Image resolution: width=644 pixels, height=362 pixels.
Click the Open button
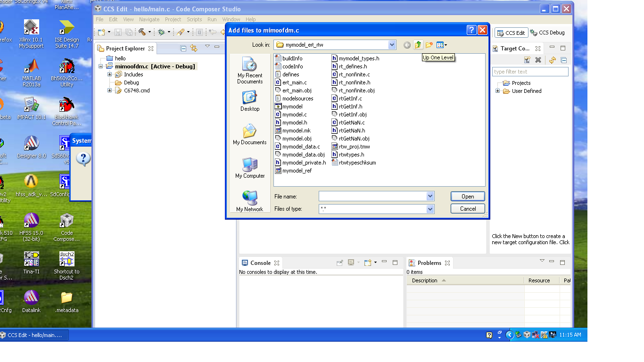click(x=468, y=197)
